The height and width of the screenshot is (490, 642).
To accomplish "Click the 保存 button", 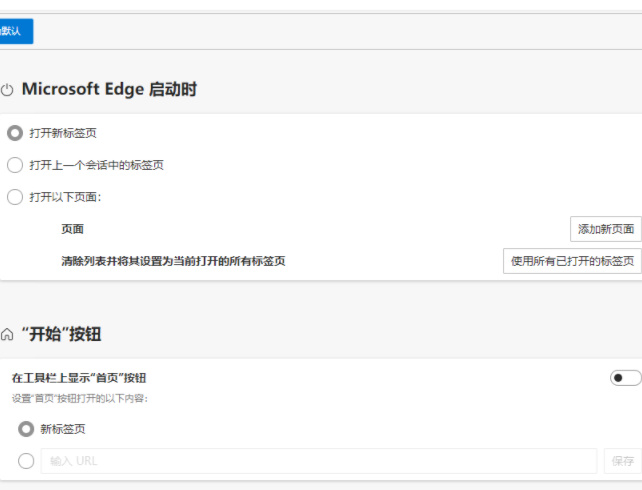I will click(622, 461).
